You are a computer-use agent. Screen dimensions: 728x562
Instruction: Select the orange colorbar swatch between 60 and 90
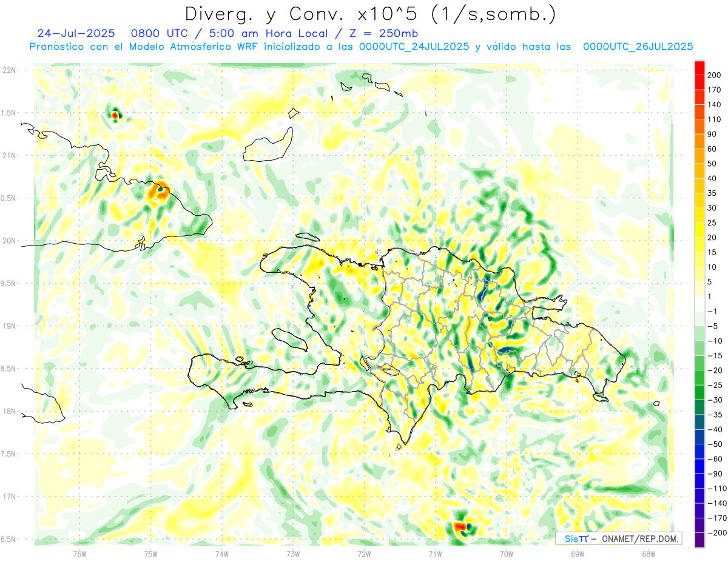pos(699,141)
